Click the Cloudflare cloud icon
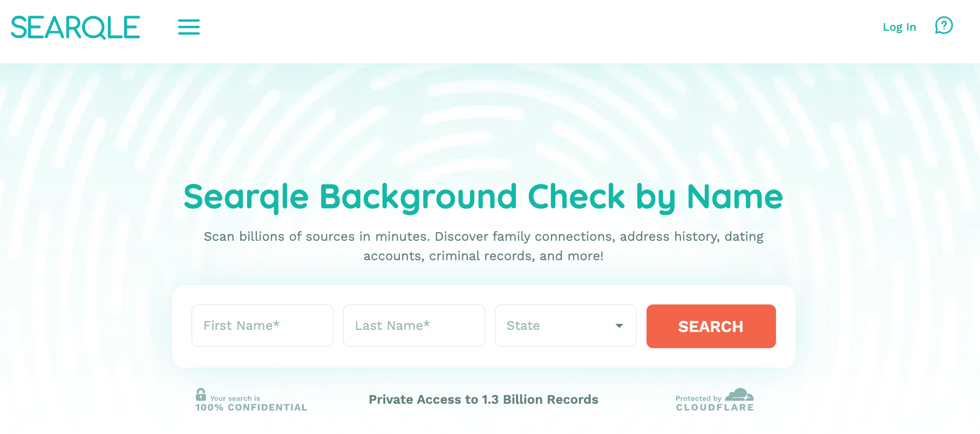 click(x=739, y=395)
